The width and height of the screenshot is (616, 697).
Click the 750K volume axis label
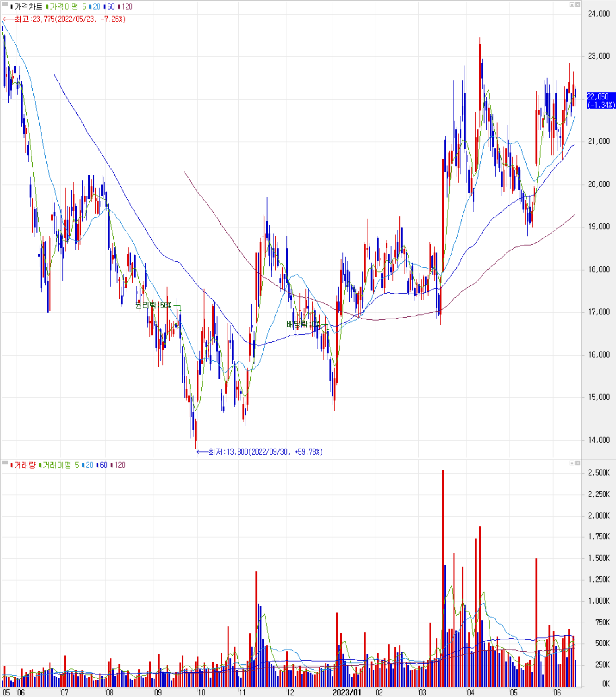click(602, 623)
